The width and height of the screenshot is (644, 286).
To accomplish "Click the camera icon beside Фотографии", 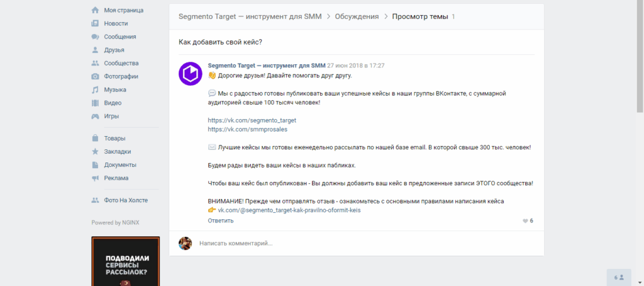I will (96, 76).
